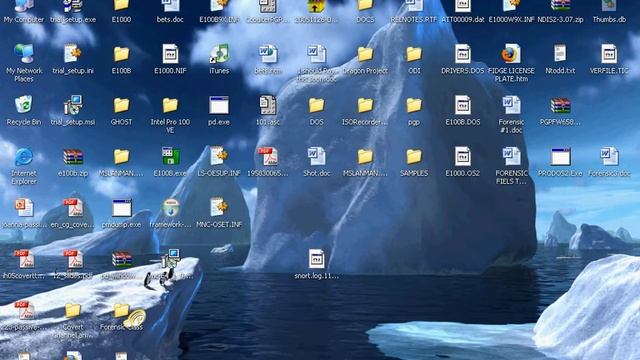Viewport: 640px width, 360px height.
Task: Select the Forensics.doc Word document
Action: coord(609,157)
